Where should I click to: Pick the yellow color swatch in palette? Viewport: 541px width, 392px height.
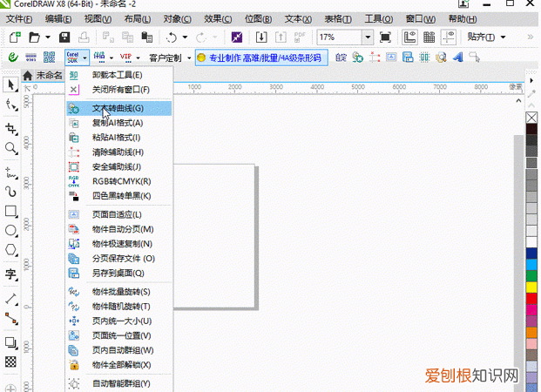click(531, 287)
